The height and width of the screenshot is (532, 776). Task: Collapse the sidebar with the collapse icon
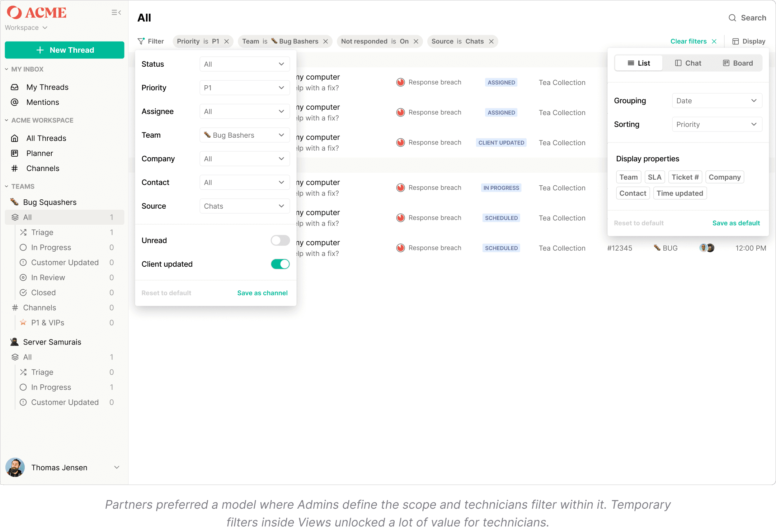(x=116, y=13)
